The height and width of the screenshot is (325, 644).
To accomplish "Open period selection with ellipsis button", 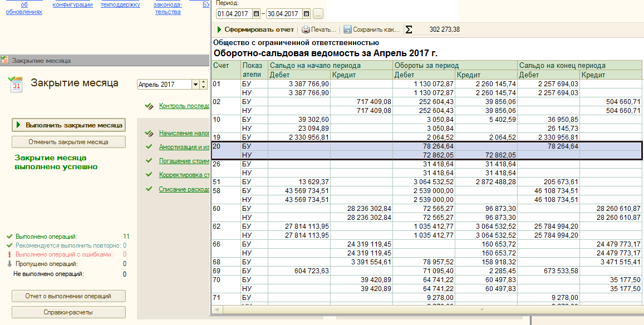I will [318, 14].
